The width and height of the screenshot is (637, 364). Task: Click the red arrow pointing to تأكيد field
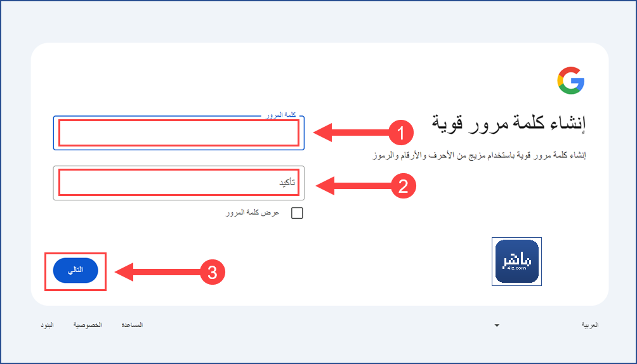tap(354, 186)
